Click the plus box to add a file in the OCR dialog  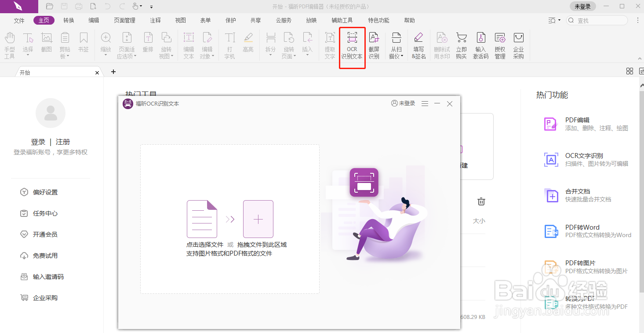pos(258,219)
